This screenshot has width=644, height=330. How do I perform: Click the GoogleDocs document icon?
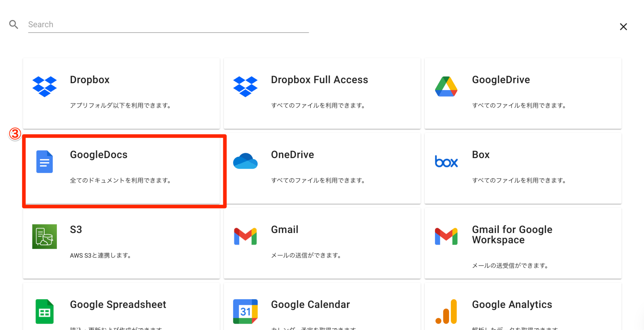pyautogui.click(x=44, y=162)
